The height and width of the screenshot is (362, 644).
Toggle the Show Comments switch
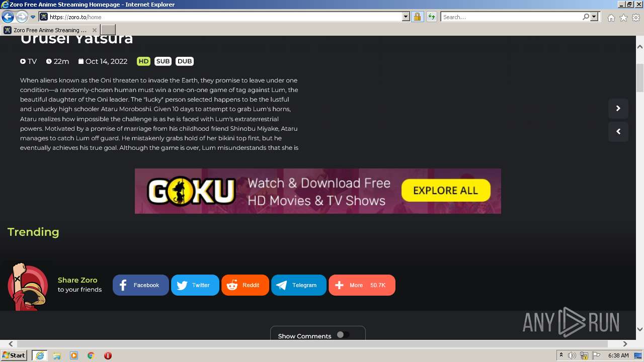tap(343, 335)
